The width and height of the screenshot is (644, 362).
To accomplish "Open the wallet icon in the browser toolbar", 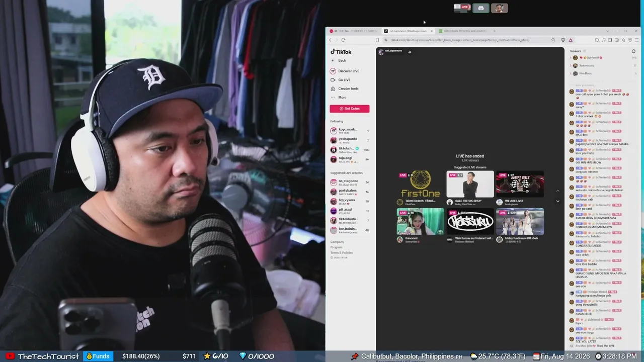I will click(x=616, y=40).
